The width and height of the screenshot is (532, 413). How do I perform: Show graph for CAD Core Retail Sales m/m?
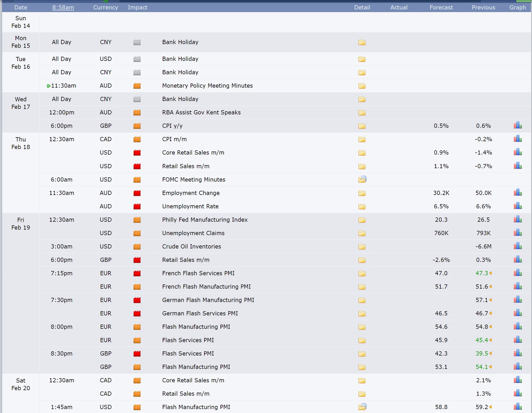(518, 380)
